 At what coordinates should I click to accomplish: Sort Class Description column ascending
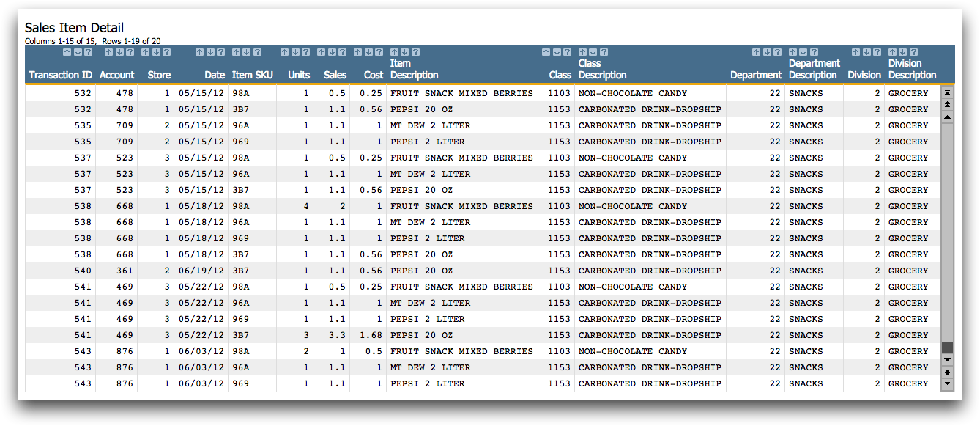pyautogui.click(x=582, y=52)
